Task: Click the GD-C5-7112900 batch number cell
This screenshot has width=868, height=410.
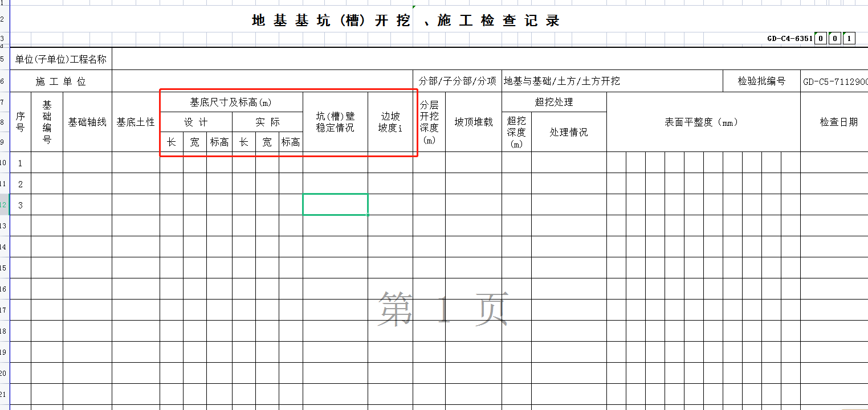Action: [834, 81]
